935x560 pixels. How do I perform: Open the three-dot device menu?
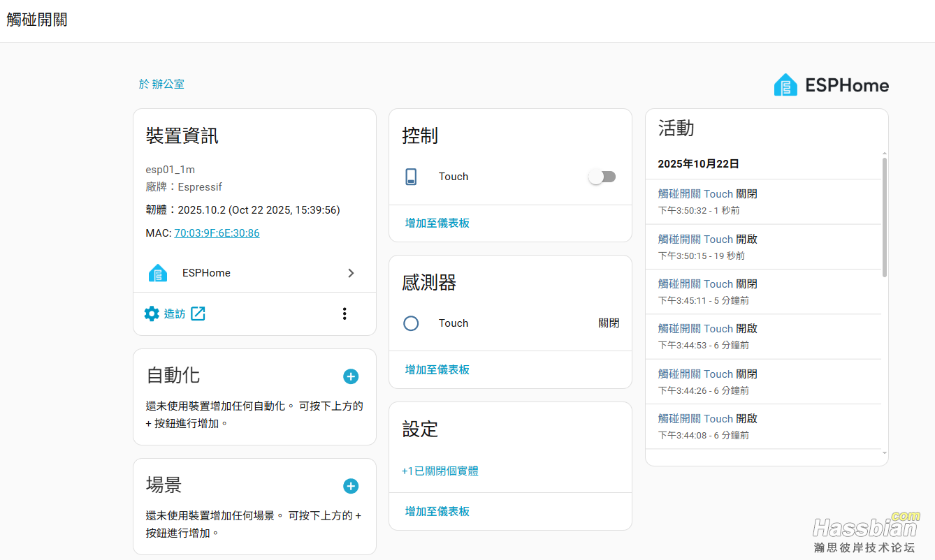pos(345,314)
